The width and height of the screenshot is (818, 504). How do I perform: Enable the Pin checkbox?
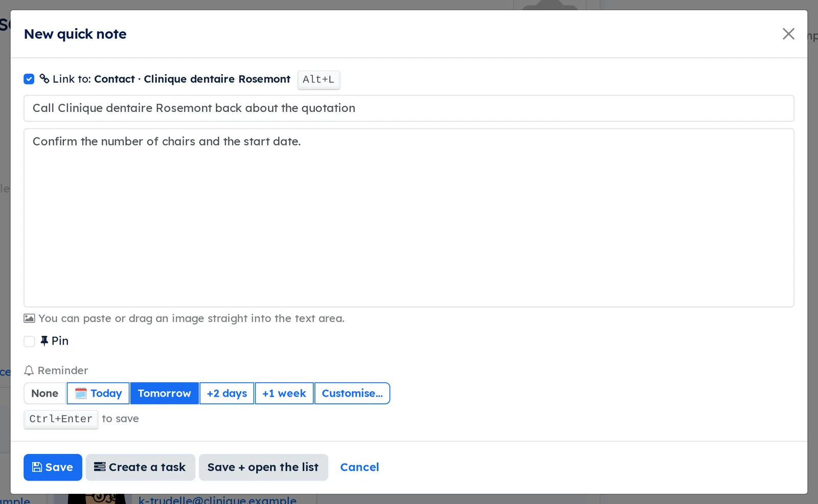30,341
